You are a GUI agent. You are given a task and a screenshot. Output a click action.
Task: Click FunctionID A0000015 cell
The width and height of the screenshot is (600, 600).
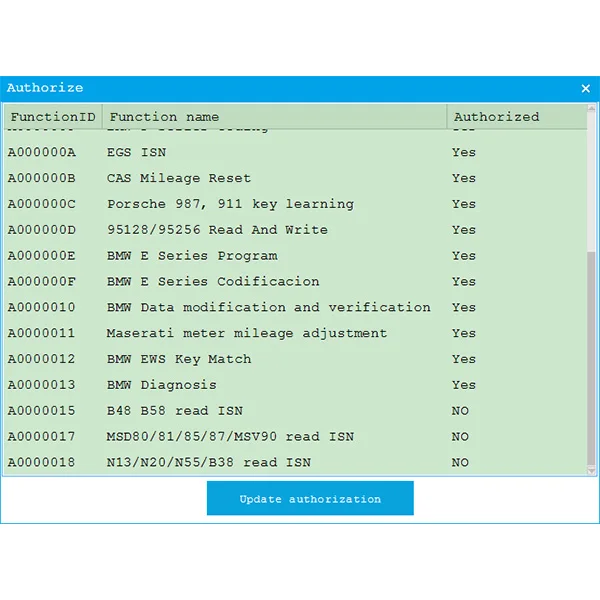point(42,411)
